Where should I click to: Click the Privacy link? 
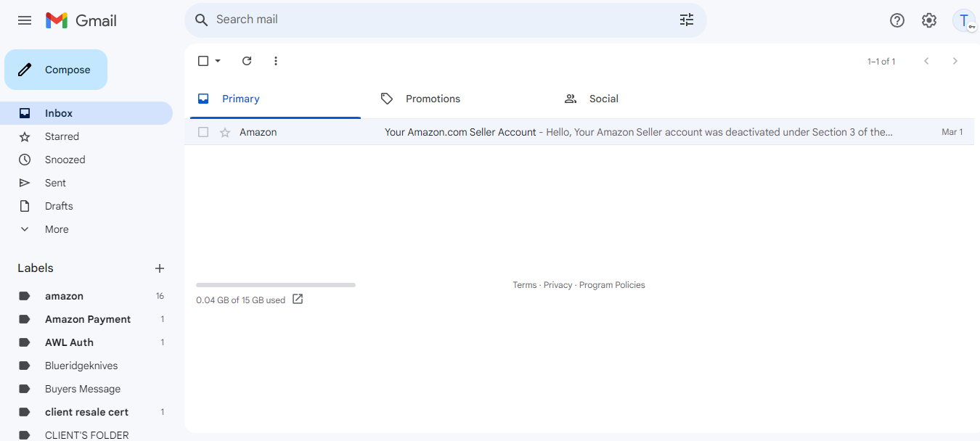coord(558,285)
